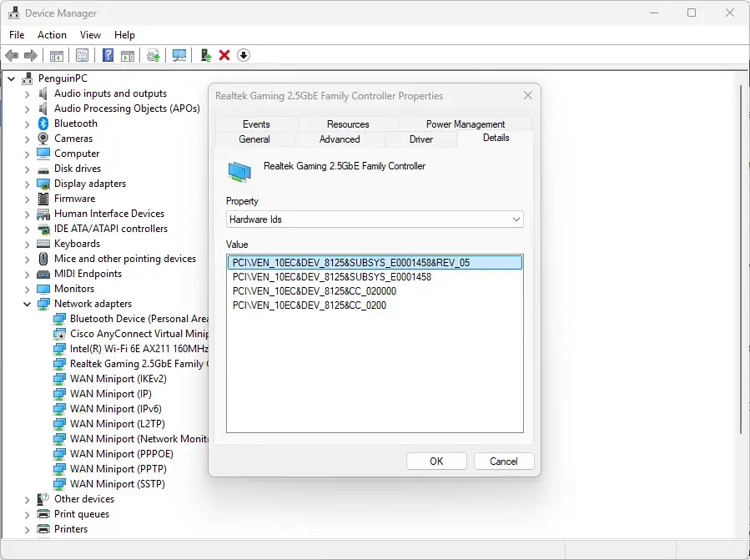The width and height of the screenshot is (750, 560).
Task: Expand IDE ATA/ATAPI controllers node
Action: (28, 230)
